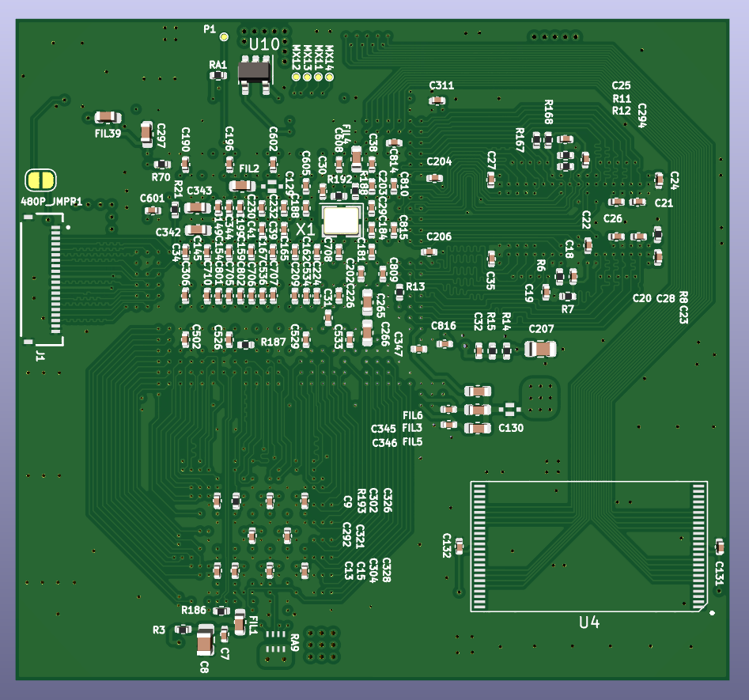Select the R3 label

pyautogui.click(x=159, y=630)
